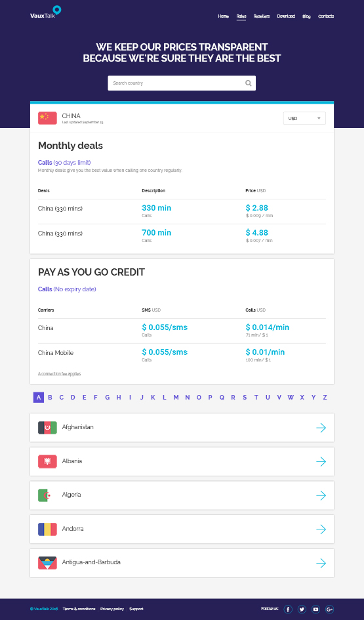
Task: Open Andorra rates via arrow icon
Action: 321,529
